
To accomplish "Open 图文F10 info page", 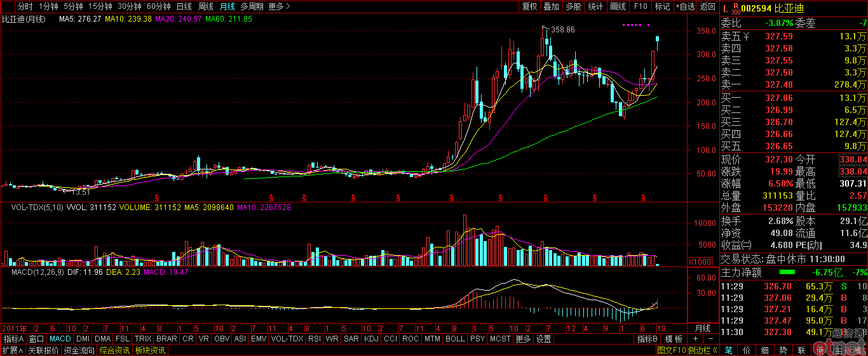I will click(x=672, y=350).
